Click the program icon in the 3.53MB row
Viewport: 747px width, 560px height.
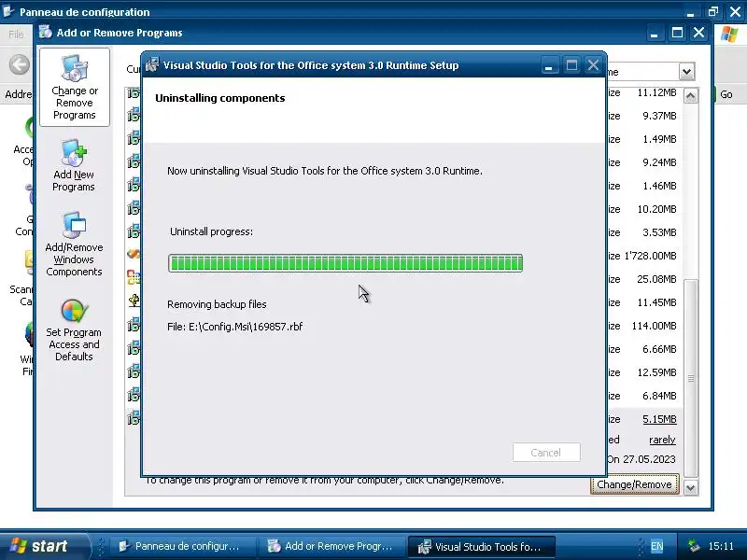click(x=134, y=231)
